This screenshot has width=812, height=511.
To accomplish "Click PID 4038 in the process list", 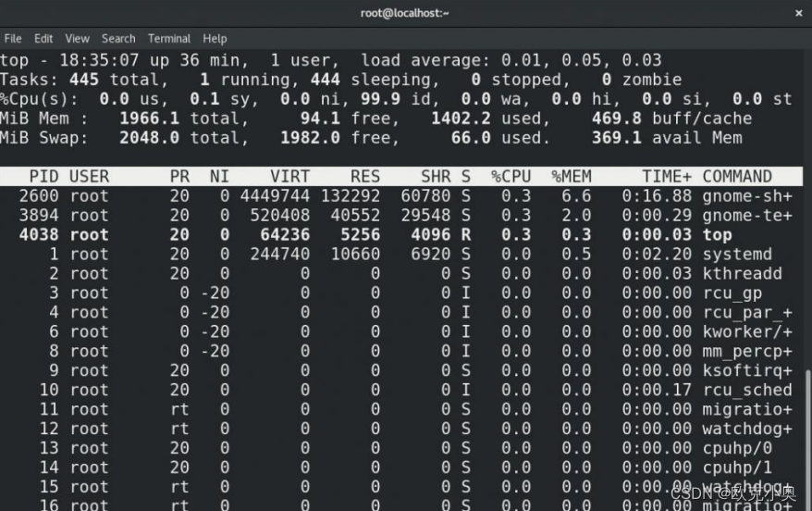I will tap(39, 235).
